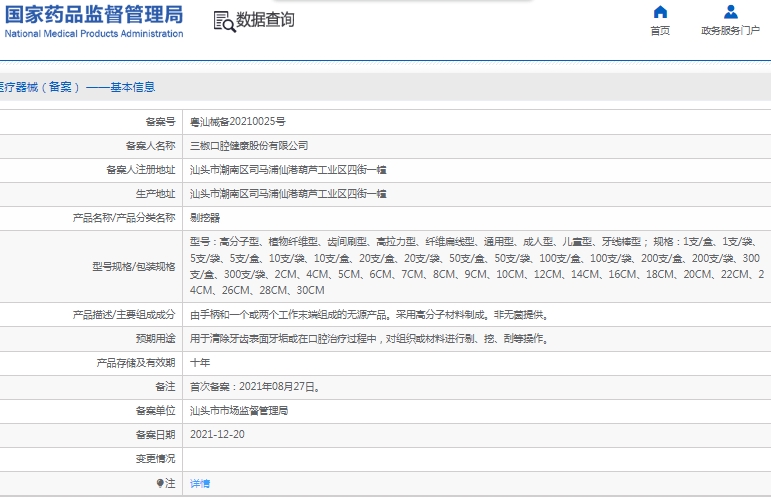This screenshot has width=771, height=504.
Task: Select company name 三椒口腔健康股份有限公司
Action: 249,146
